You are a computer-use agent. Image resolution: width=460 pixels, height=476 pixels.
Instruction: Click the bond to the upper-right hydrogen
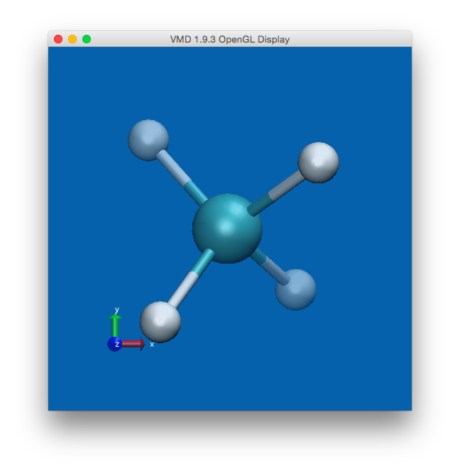tap(275, 193)
